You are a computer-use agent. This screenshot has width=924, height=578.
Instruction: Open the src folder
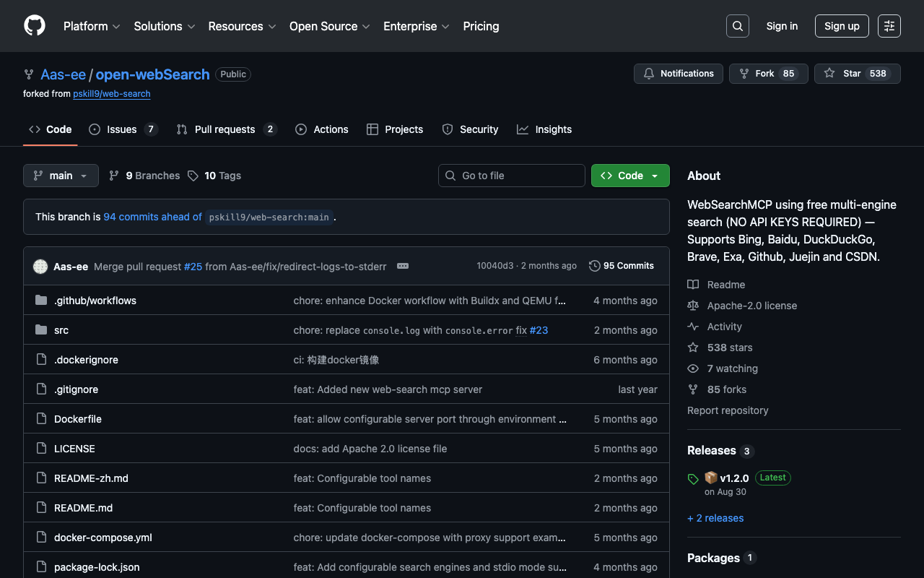coord(61,330)
